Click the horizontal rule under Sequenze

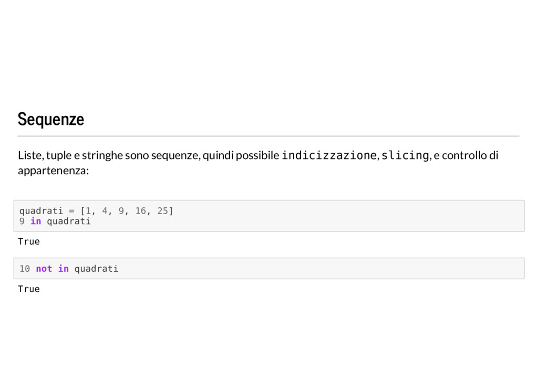(268, 136)
